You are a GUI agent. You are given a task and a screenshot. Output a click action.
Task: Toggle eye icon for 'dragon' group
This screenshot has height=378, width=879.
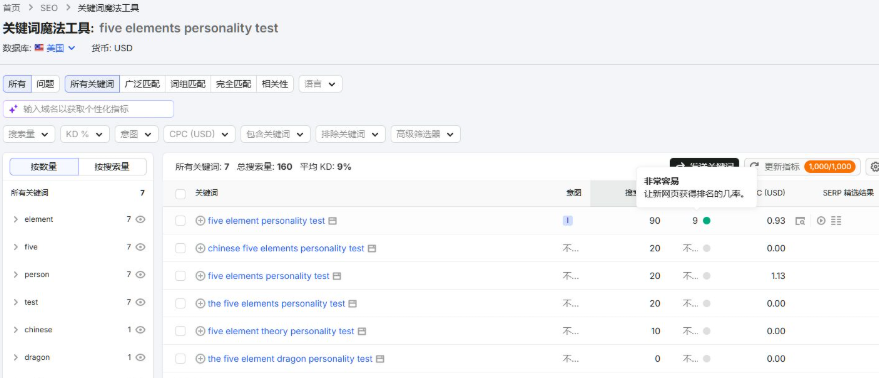(x=140, y=357)
